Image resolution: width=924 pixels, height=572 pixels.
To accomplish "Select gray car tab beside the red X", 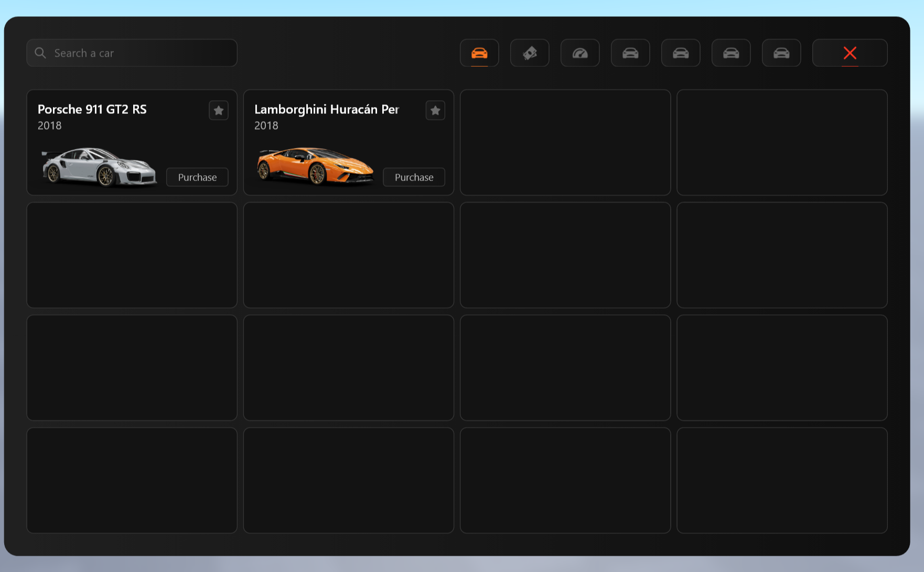I will (x=781, y=53).
